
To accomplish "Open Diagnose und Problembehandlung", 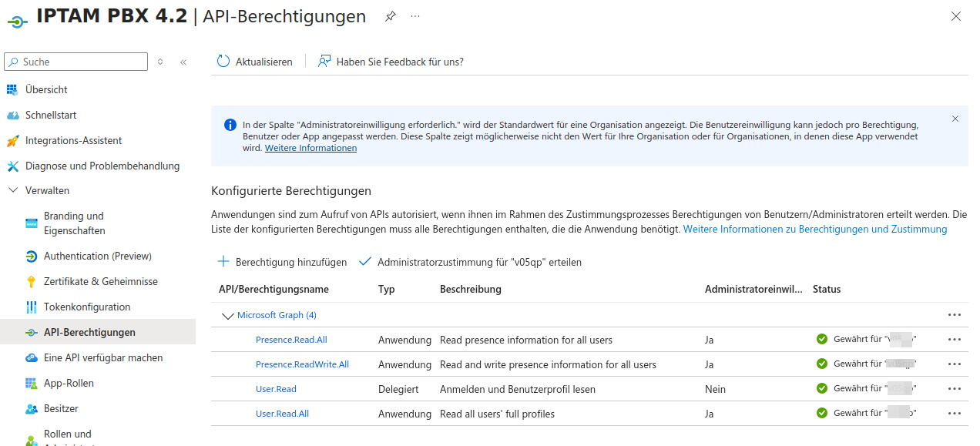I will point(102,166).
